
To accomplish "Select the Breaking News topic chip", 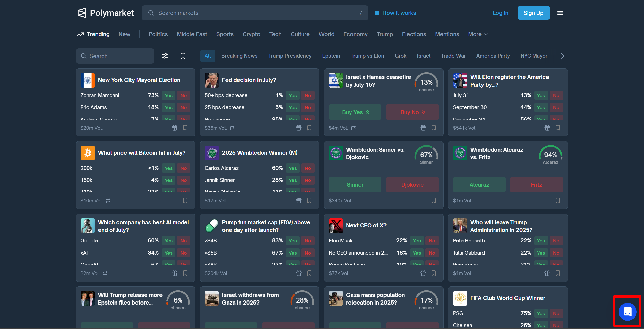I will click(x=239, y=56).
